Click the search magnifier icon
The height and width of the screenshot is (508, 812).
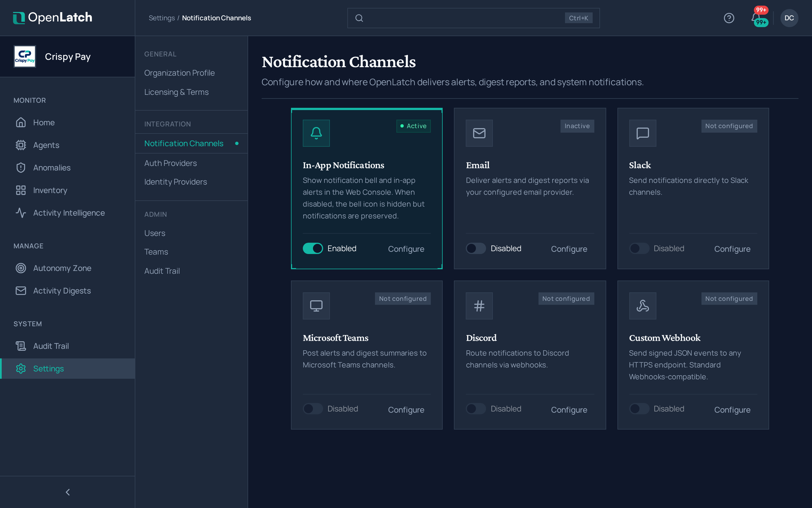tap(359, 18)
